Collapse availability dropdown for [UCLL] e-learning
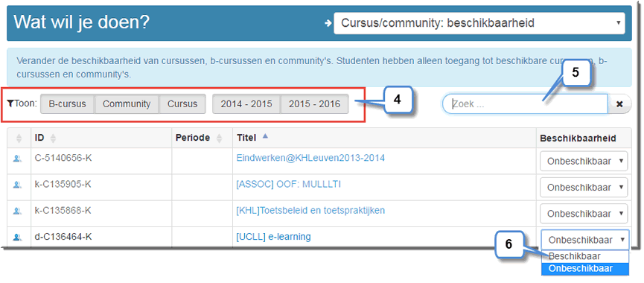This screenshot has height=283, width=644. (x=585, y=240)
